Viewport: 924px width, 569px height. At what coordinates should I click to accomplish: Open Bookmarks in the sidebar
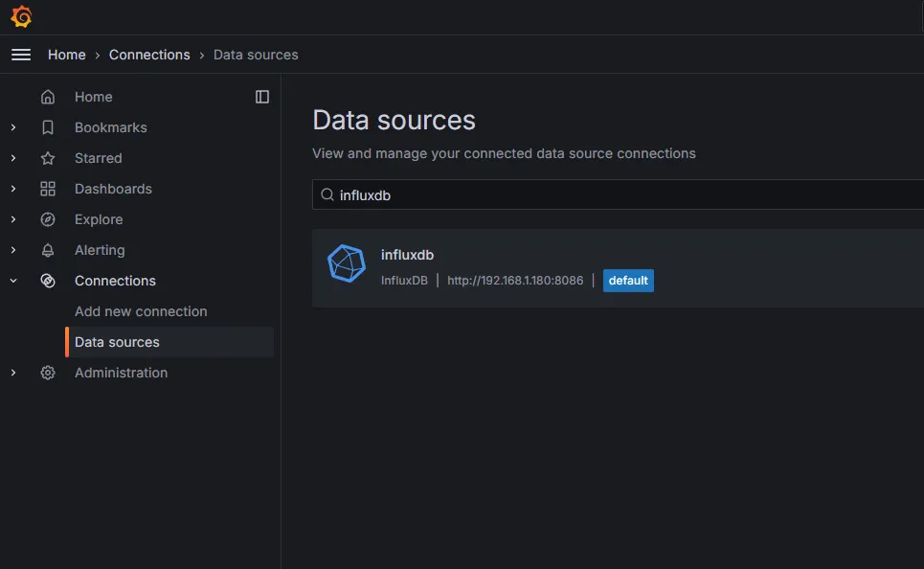point(111,127)
